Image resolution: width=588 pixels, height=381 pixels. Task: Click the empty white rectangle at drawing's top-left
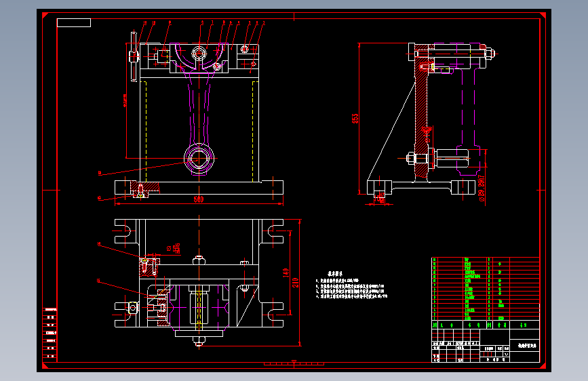[74, 23]
